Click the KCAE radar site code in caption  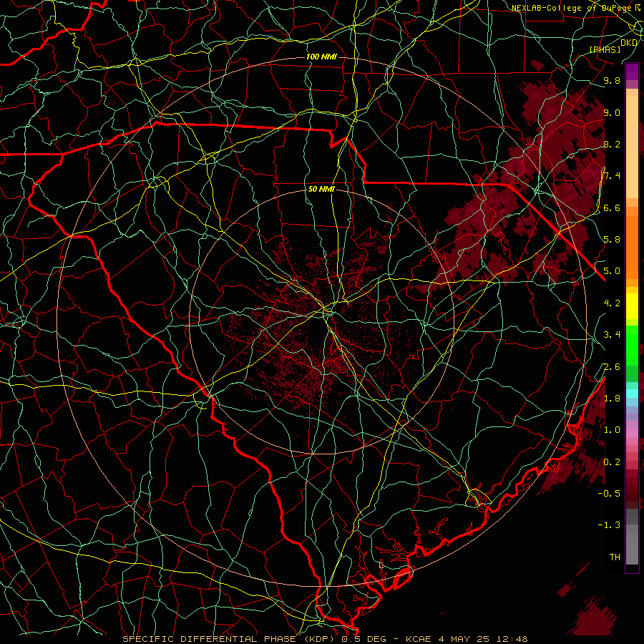418,639
